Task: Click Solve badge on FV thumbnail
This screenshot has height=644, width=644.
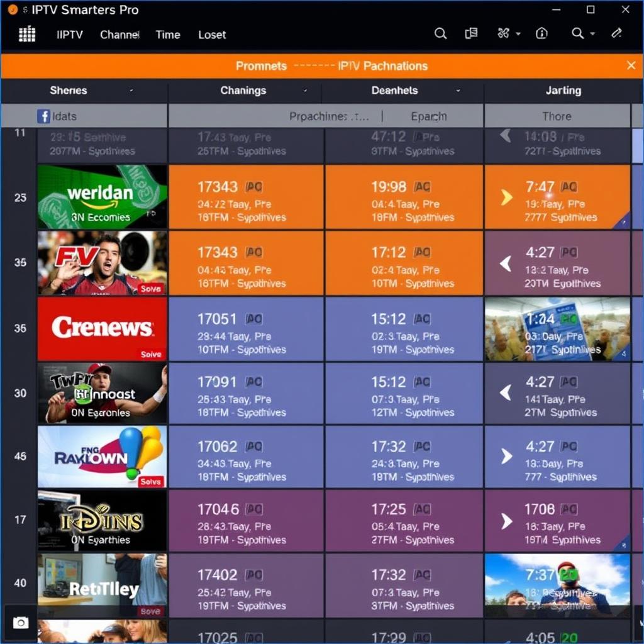Action: point(151,289)
